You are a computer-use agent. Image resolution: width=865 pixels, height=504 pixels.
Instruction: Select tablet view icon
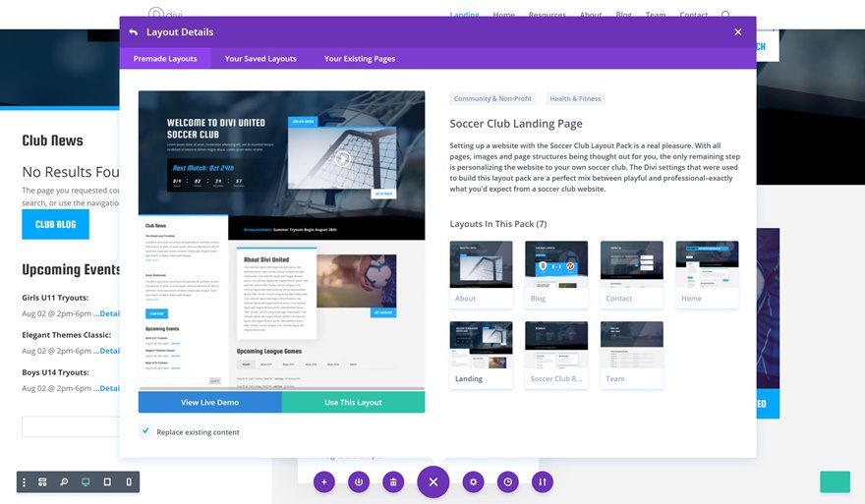pos(107,482)
